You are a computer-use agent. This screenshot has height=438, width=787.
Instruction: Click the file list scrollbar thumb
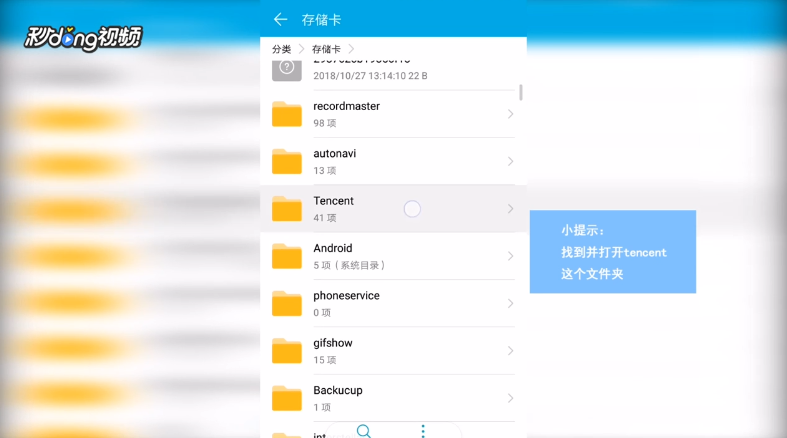click(x=521, y=92)
